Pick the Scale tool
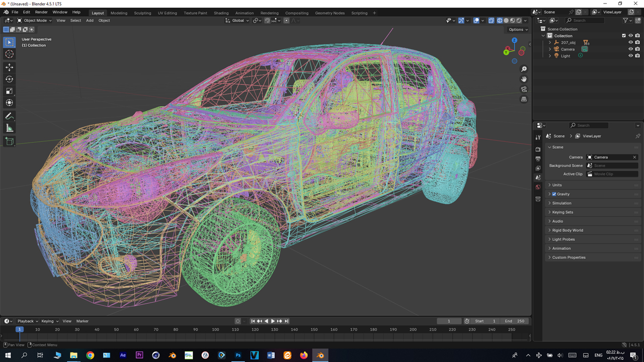Screen dimensions: 644x362 click(x=9, y=91)
